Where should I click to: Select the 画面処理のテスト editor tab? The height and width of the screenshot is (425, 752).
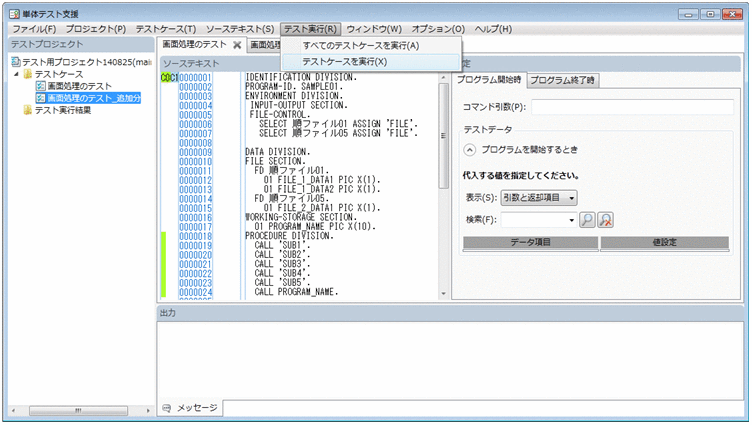[194, 44]
